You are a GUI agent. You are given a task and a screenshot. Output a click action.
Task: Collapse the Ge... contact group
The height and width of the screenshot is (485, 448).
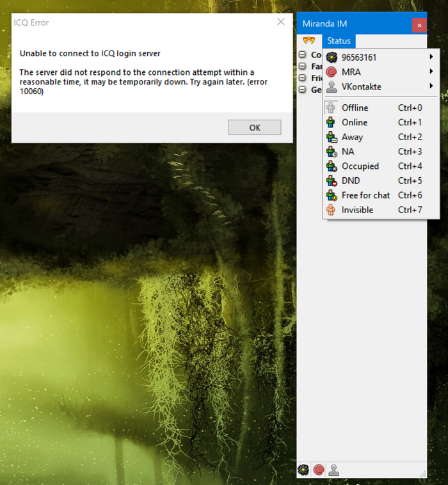[x=302, y=90]
